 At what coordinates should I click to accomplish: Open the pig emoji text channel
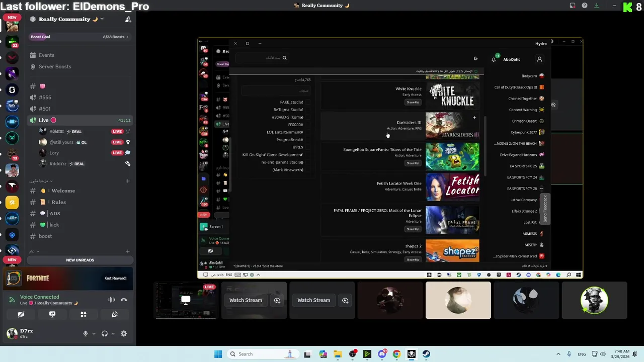[80, 86]
